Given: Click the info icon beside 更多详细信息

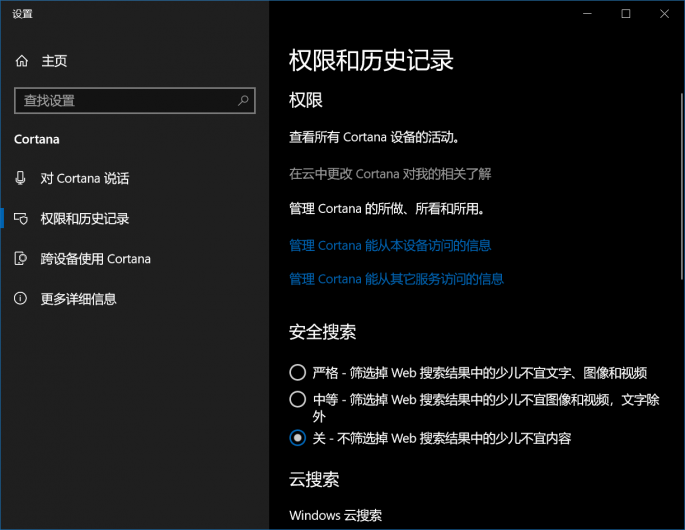Looking at the screenshot, I should pyautogui.click(x=20, y=298).
